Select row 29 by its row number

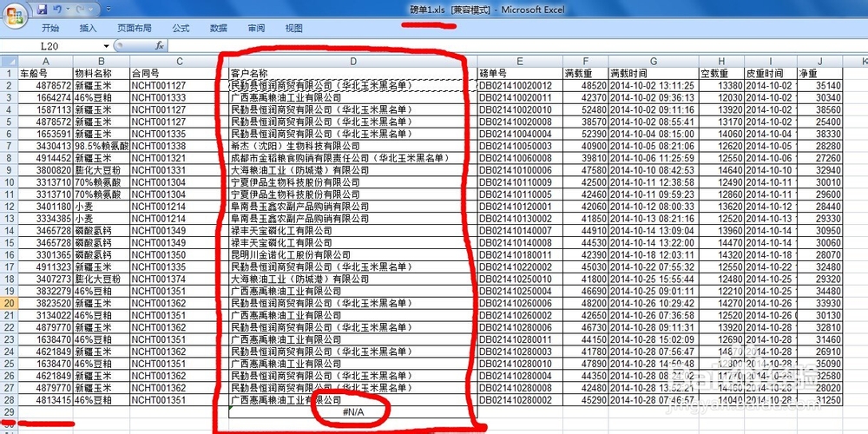(x=9, y=411)
